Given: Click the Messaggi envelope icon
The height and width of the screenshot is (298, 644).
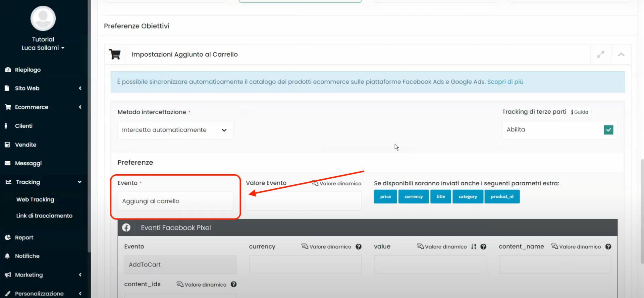Looking at the screenshot, I should (x=7, y=163).
